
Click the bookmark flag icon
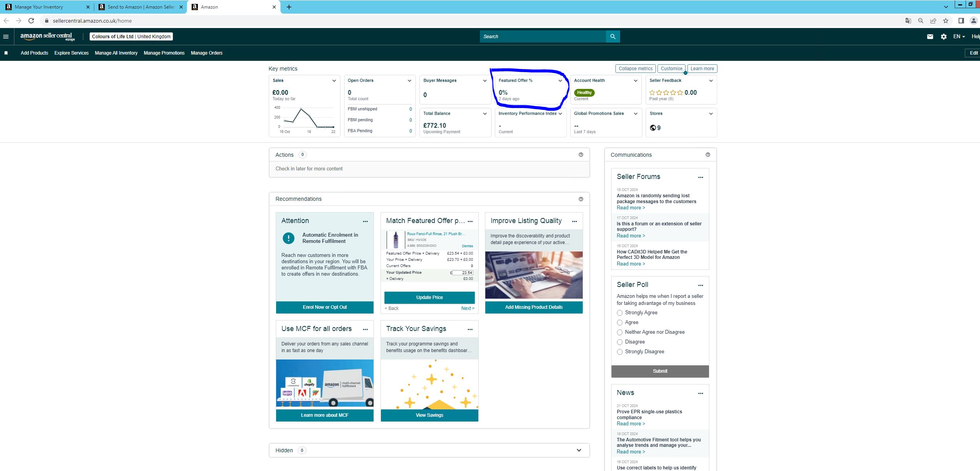(6, 53)
